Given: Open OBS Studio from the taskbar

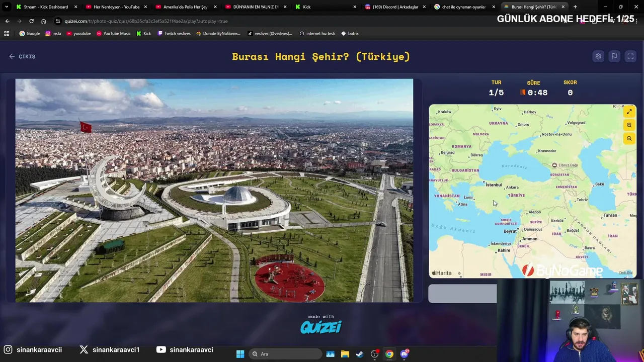Looking at the screenshot, I should 375,354.
